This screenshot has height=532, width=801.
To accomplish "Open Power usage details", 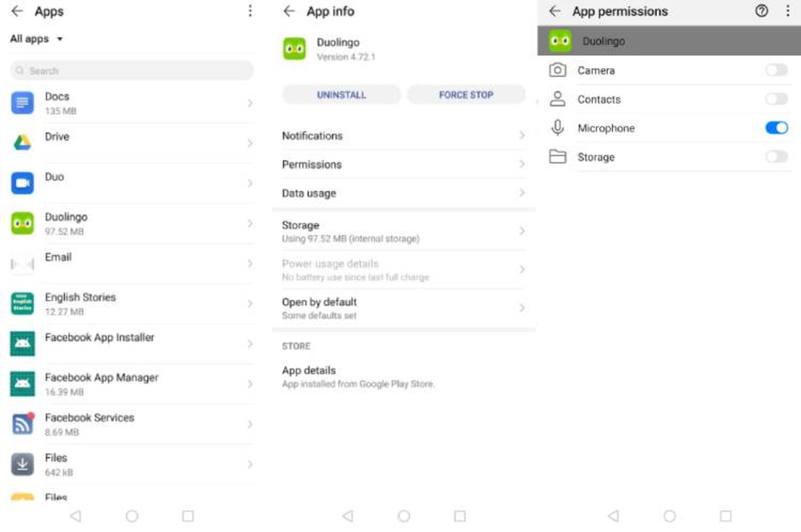I will (x=403, y=270).
